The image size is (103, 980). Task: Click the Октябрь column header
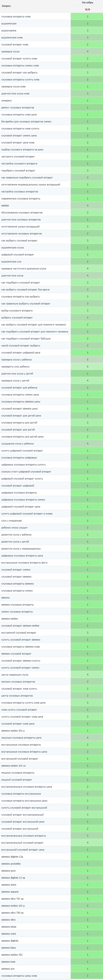tap(87, 3)
